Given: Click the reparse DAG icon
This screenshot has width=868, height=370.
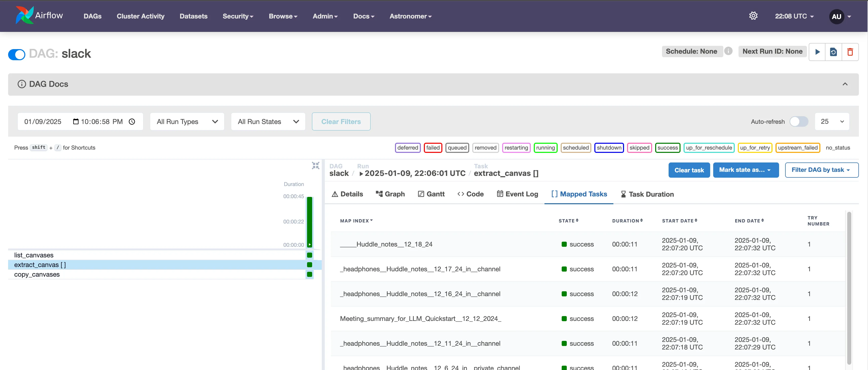Looking at the screenshot, I should [834, 52].
